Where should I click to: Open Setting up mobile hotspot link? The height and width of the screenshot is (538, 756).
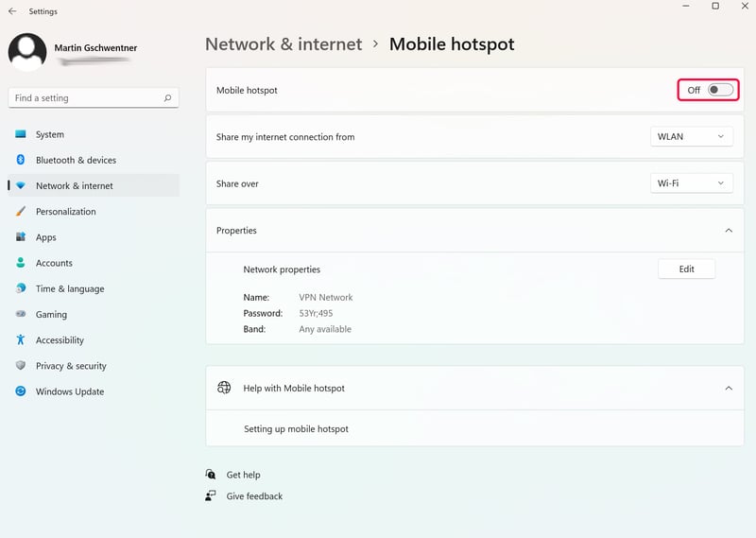296,429
